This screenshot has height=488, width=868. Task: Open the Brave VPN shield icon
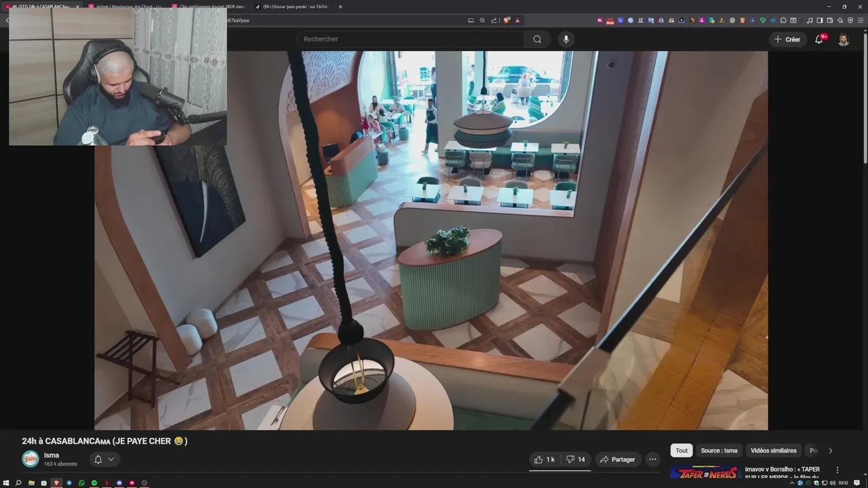[x=850, y=20]
